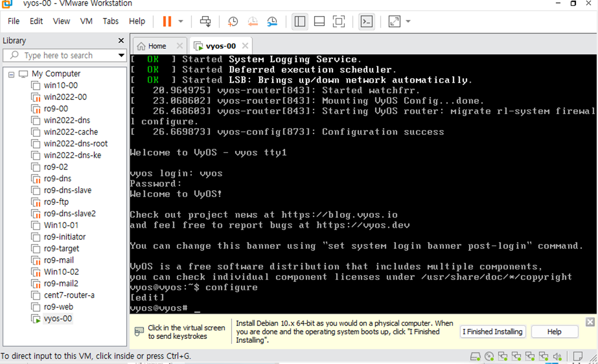The height and width of the screenshot is (364, 598).
Task: Select win2022-cache in the library
Action: [x=71, y=132]
